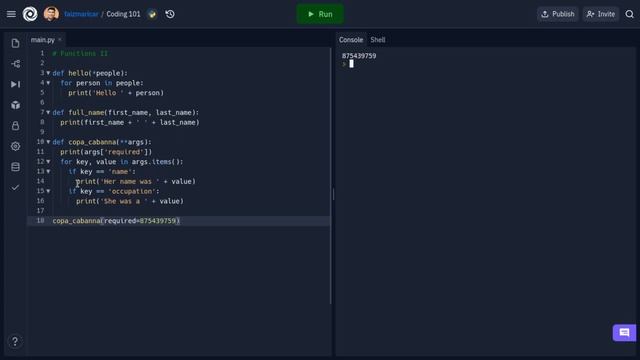Click "print('Her name was ' + value)" line
Viewport: 640px width, 360px height.
tap(136, 181)
